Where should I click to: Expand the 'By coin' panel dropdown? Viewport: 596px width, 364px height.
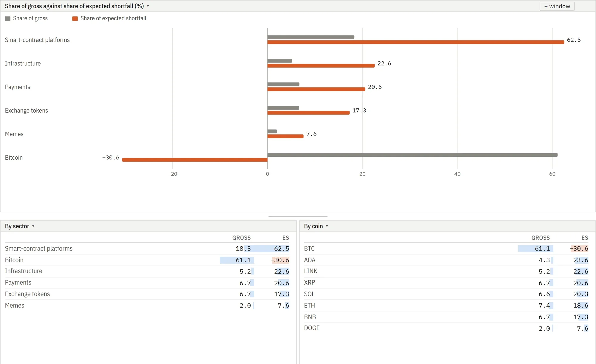click(x=327, y=226)
